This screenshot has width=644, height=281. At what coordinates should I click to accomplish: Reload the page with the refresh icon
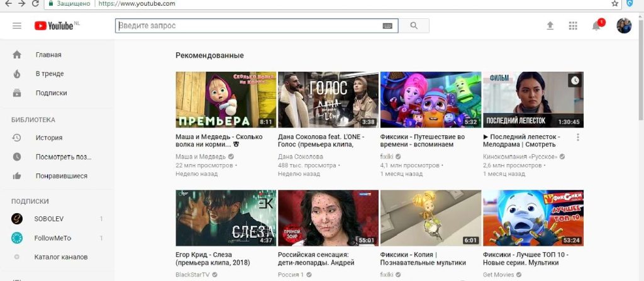pos(35,4)
